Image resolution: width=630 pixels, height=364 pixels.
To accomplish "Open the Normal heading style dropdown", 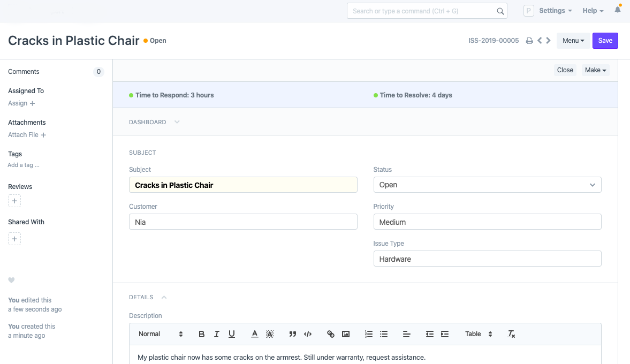I will click(161, 334).
